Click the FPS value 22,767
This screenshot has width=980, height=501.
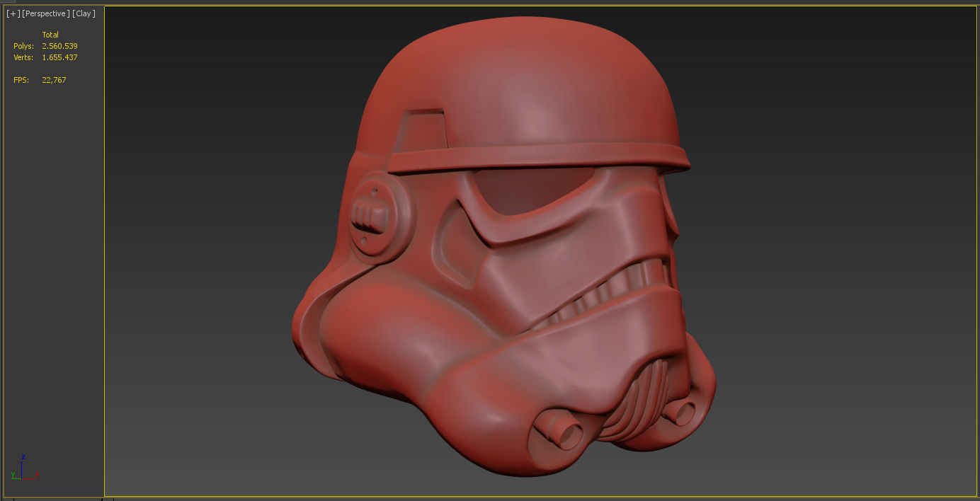[54, 80]
